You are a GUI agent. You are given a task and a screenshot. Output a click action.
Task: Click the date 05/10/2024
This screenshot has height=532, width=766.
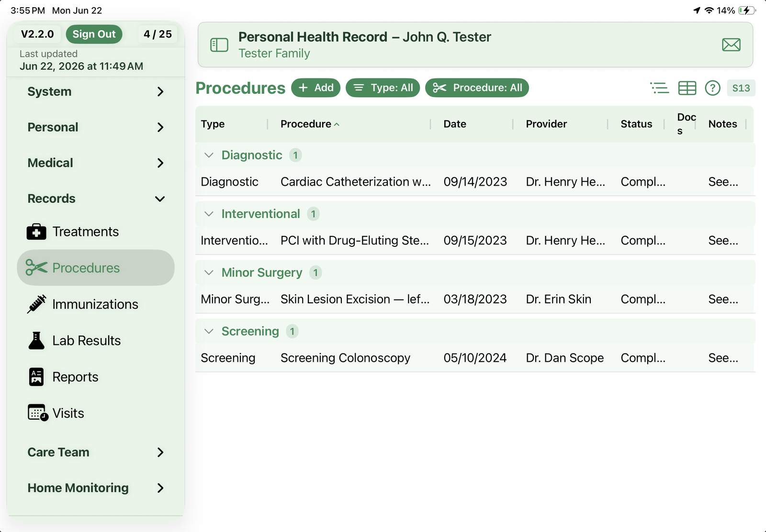(x=475, y=358)
